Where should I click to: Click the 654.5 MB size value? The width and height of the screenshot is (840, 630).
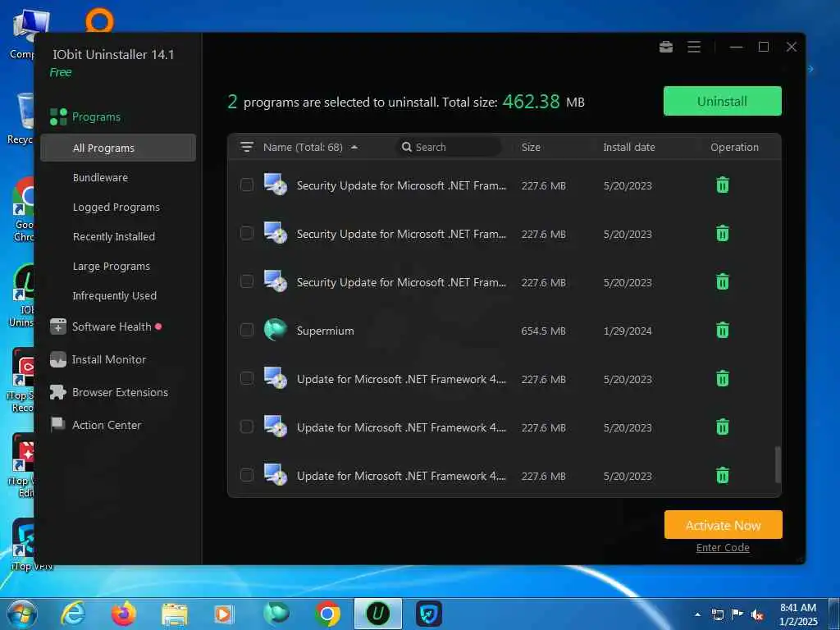tap(543, 331)
